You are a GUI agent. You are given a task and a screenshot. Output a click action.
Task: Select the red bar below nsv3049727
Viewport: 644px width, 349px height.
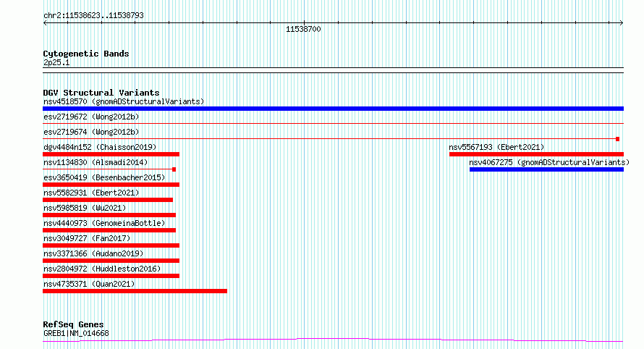111,245
